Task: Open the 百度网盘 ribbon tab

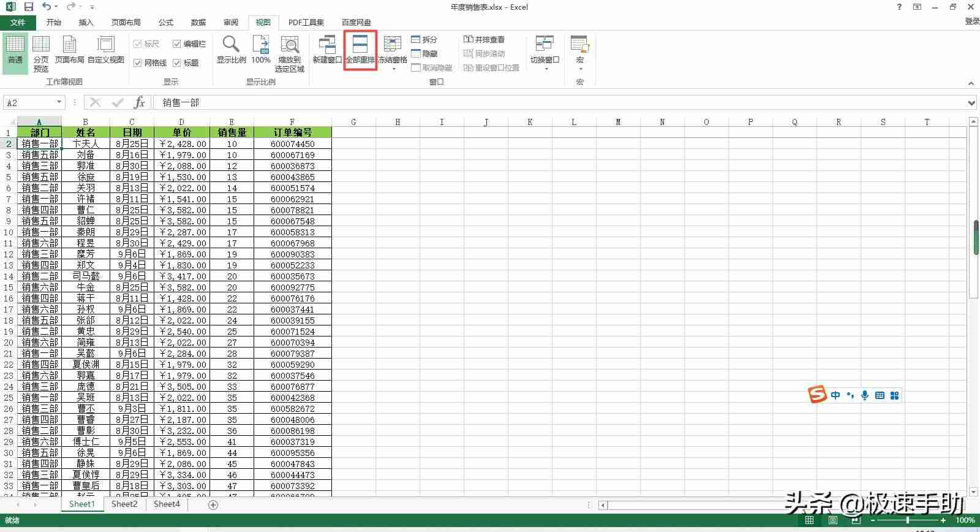Action: tap(356, 22)
